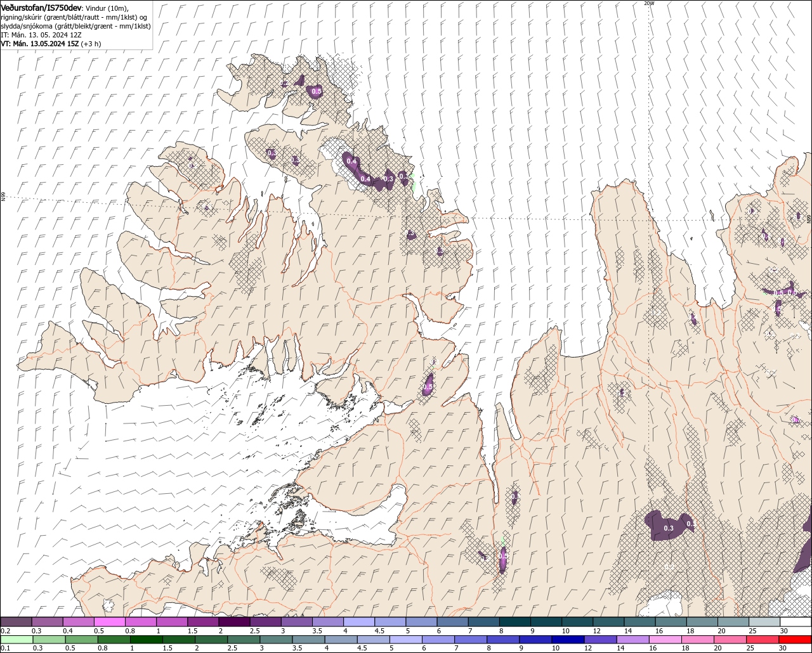This screenshot has height=653, width=812.
Task: Select the bright red 30 rain scale swatch
Action: pyautogui.click(x=795, y=639)
